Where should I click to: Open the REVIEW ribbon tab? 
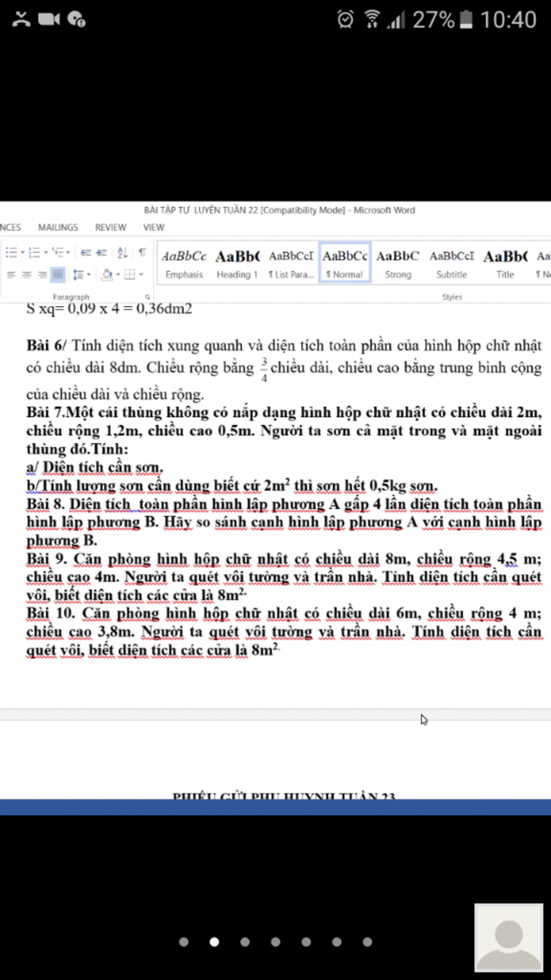[111, 227]
